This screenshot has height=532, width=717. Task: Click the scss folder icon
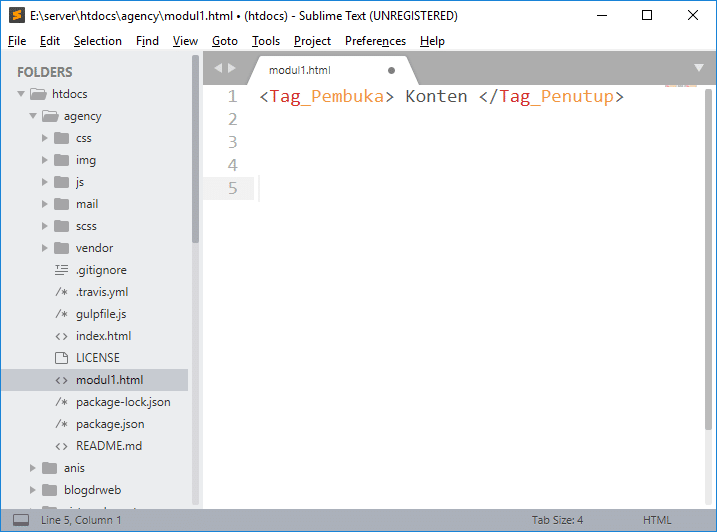tap(61, 226)
